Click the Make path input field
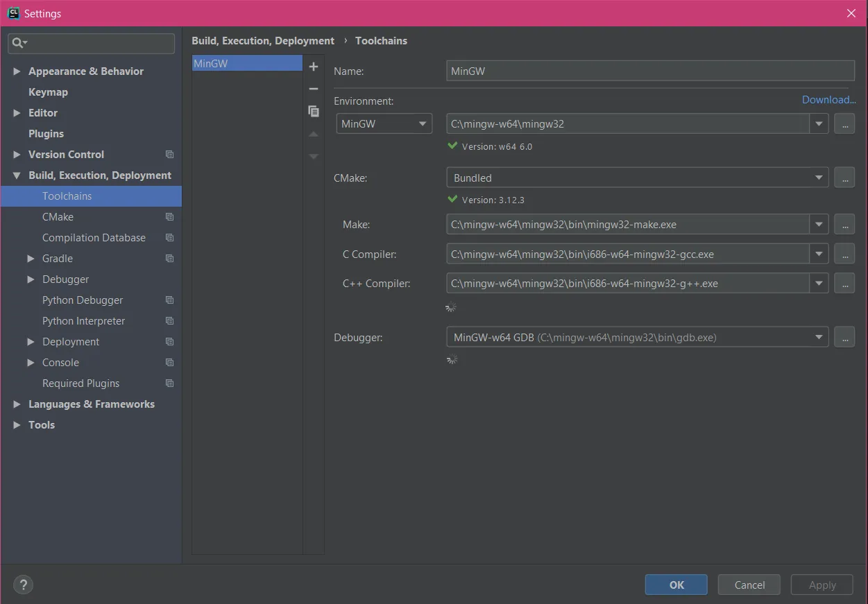This screenshot has height=604, width=868. tap(628, 225)
